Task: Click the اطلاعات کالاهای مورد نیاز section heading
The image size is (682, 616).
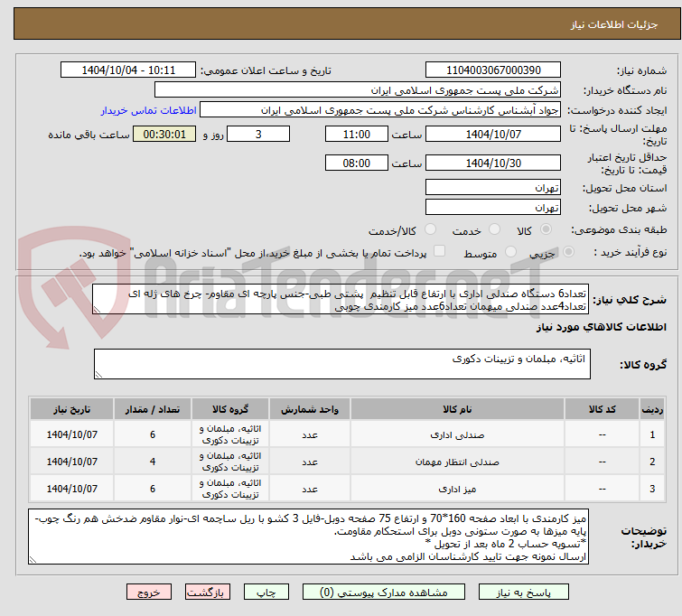Action: [601, 327]
